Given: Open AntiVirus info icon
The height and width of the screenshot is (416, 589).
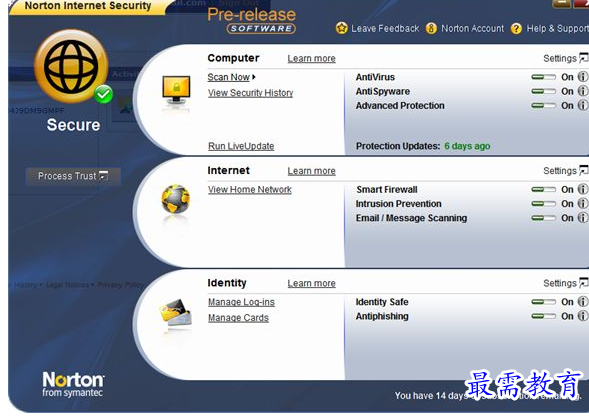Looking at the screenshot, I should [582, 77].
